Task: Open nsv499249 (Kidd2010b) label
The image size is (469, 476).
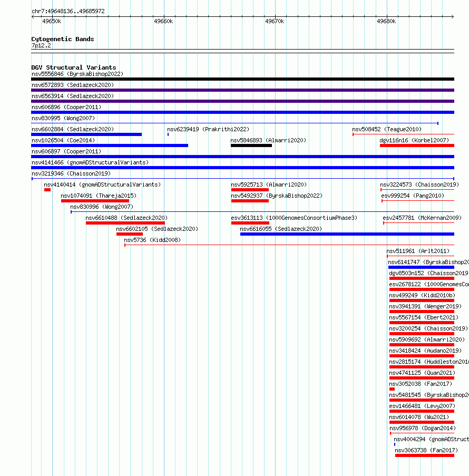Action: click(x=422, y=296)
